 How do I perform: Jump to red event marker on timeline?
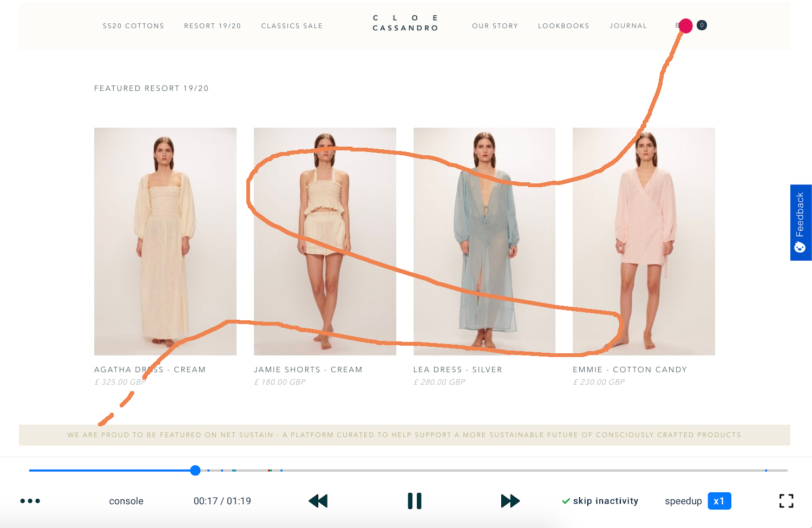(269, 471)
